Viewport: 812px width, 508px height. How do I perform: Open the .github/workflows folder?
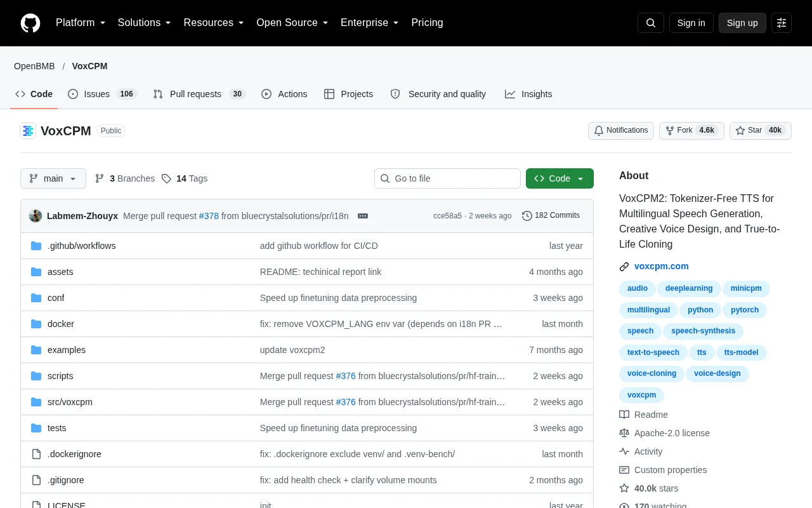pos(81,246)
